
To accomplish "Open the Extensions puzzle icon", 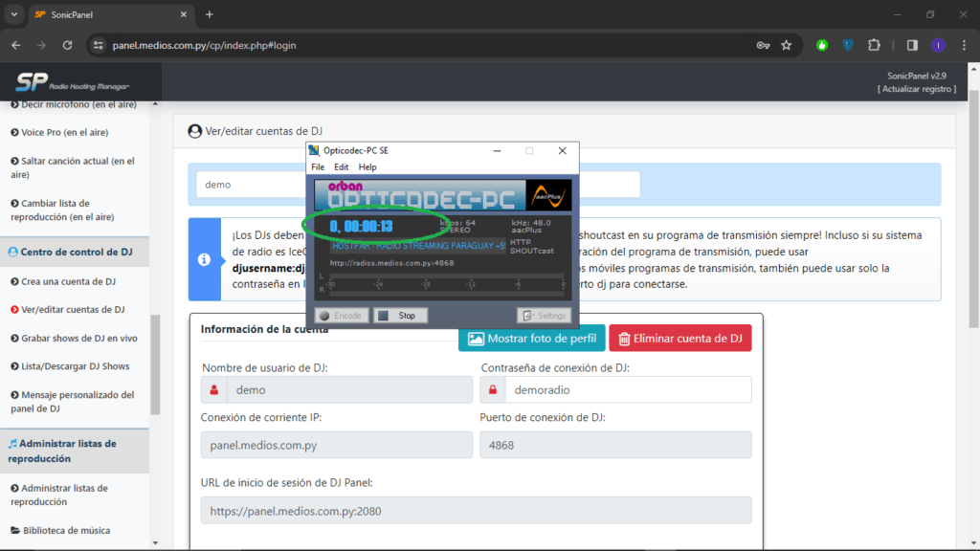I will (874, 45).
